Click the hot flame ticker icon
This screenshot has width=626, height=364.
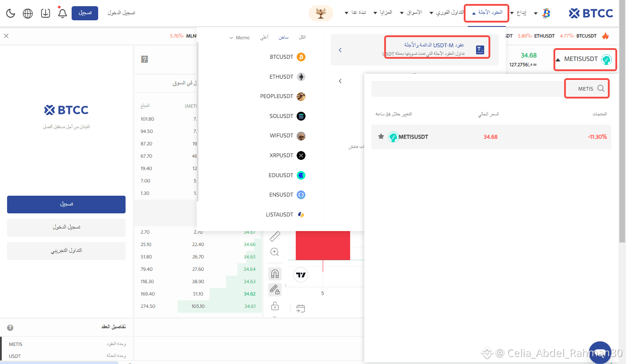605,36
